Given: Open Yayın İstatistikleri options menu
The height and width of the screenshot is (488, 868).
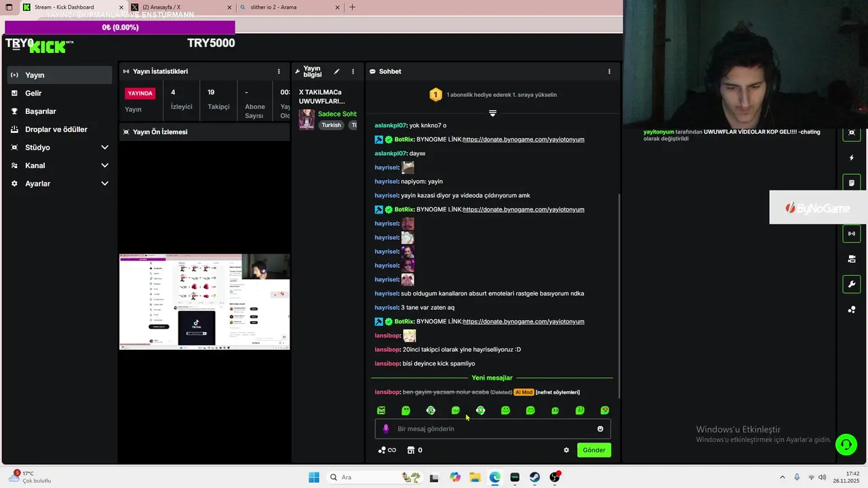Looking at the screenshot, I should pyautogui.click(x=278, y=71).
